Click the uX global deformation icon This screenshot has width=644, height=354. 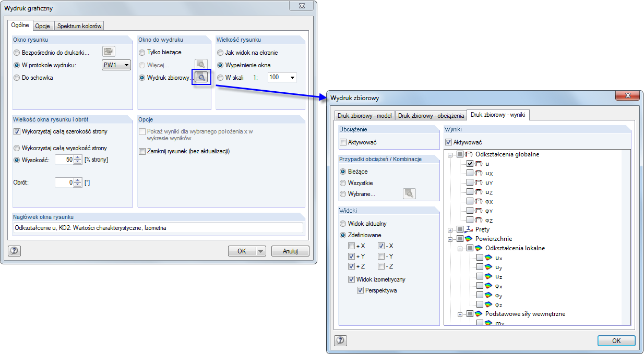pos(479,173)
